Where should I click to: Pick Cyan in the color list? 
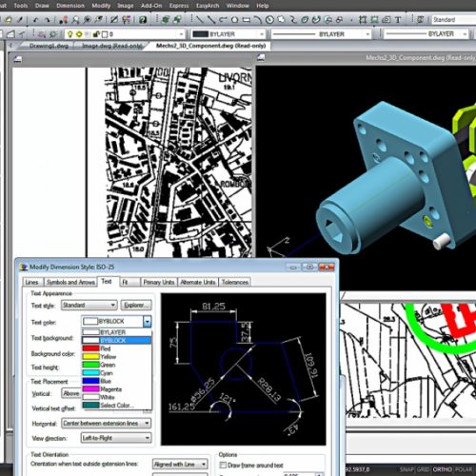click(x=116, y=373)
